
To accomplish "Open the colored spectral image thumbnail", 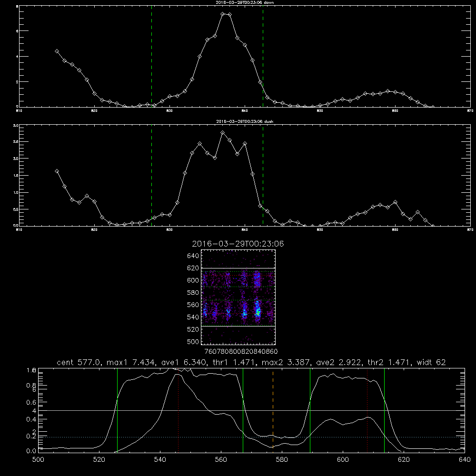I will point(238,297).
